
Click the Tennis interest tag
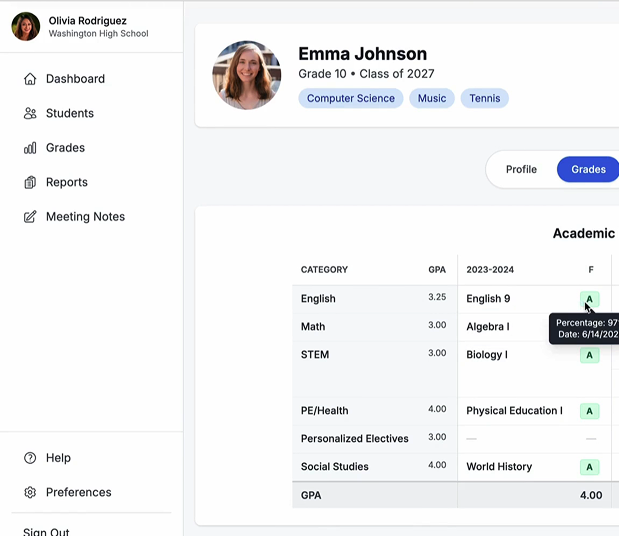(485, 98)
